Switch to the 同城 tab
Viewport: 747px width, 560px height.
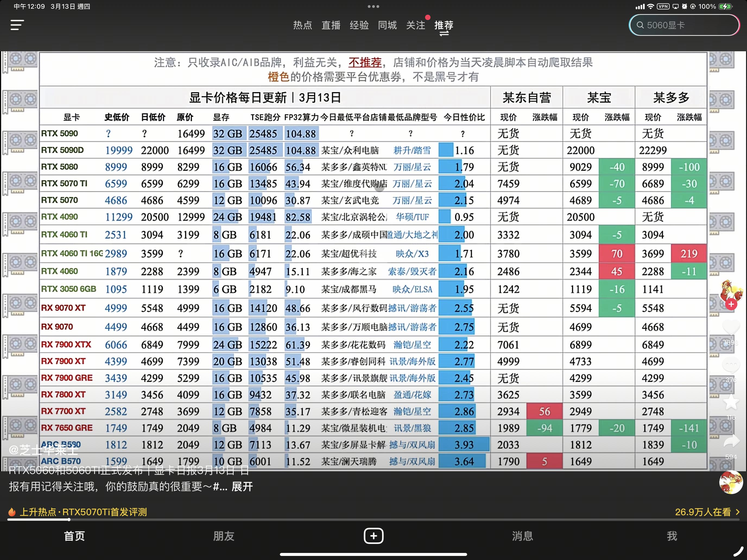[x=387, y=25]
